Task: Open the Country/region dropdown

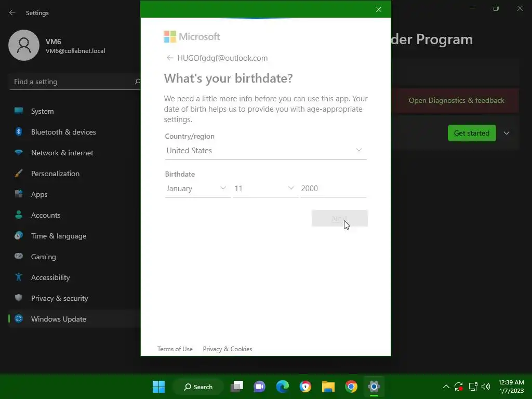Action: point(265,151)
